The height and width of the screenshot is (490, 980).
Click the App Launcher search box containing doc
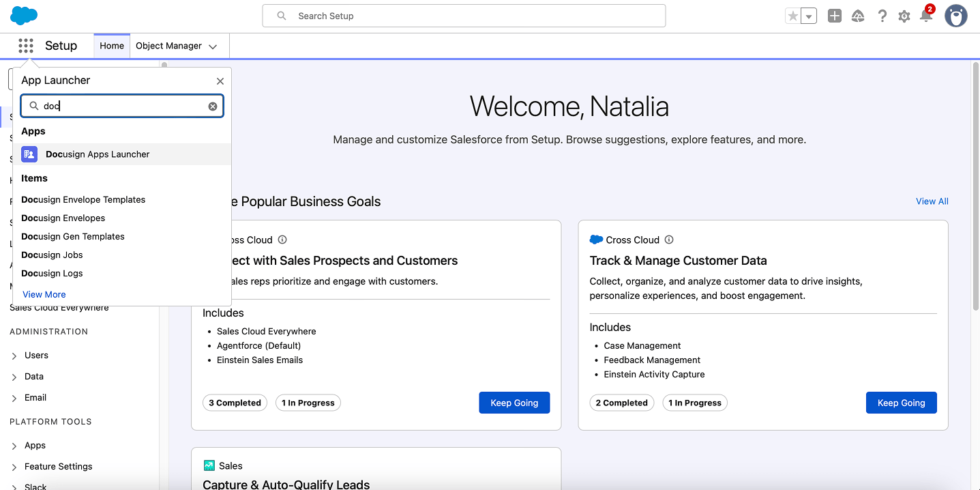[x=122, y=106]
